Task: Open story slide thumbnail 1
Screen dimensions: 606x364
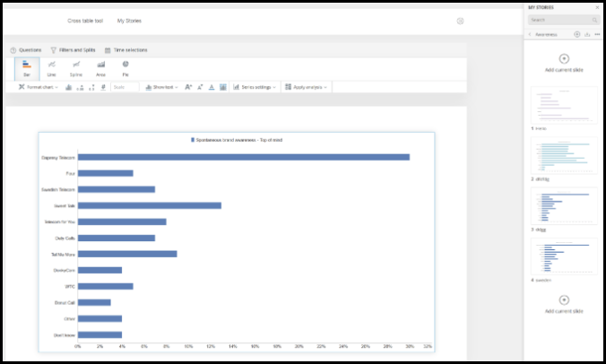Action: 564,105
